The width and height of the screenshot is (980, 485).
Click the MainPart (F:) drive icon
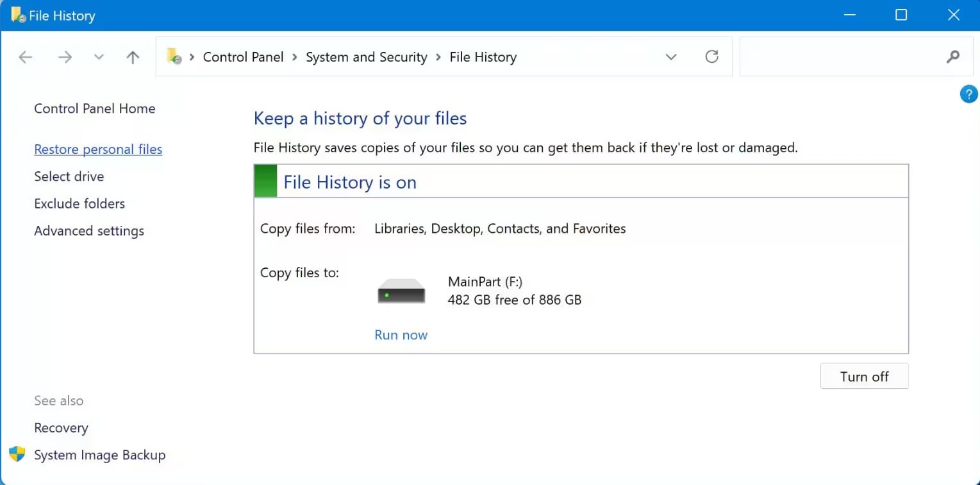(x=402, y=291)
